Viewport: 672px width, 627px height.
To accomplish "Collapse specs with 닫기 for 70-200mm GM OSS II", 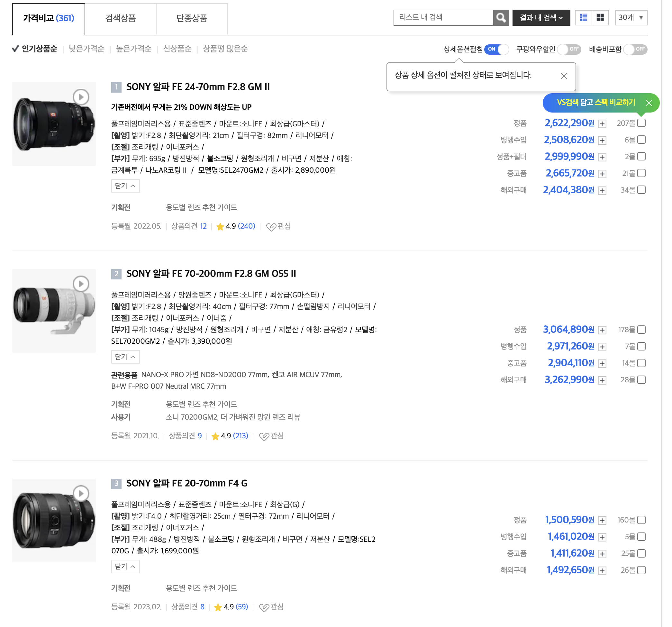I will click(125, 357).
